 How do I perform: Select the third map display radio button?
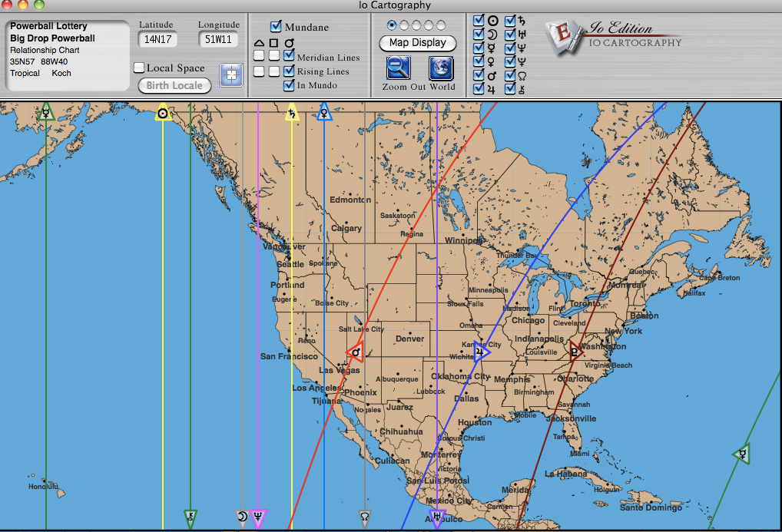pyautogui.click(x=416, y=25)
